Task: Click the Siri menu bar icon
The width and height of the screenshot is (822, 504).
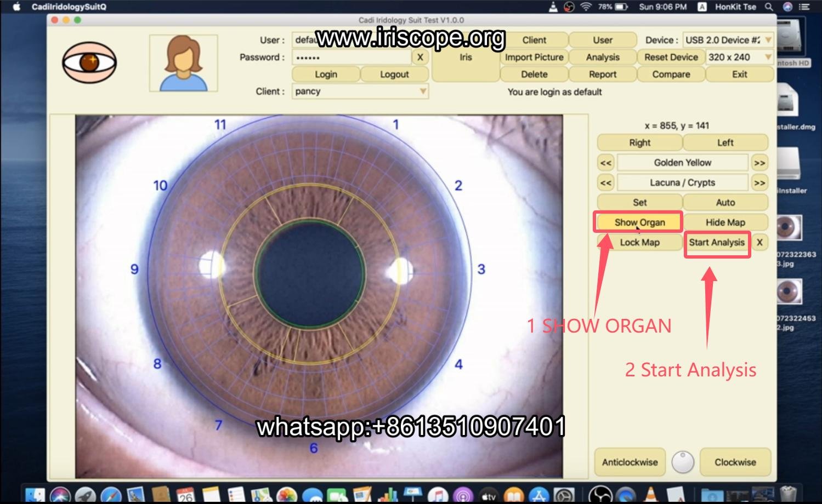Action: tap(787, 7)
